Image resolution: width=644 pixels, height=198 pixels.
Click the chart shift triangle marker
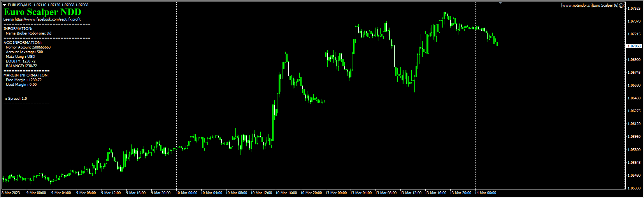click(500, 3)
